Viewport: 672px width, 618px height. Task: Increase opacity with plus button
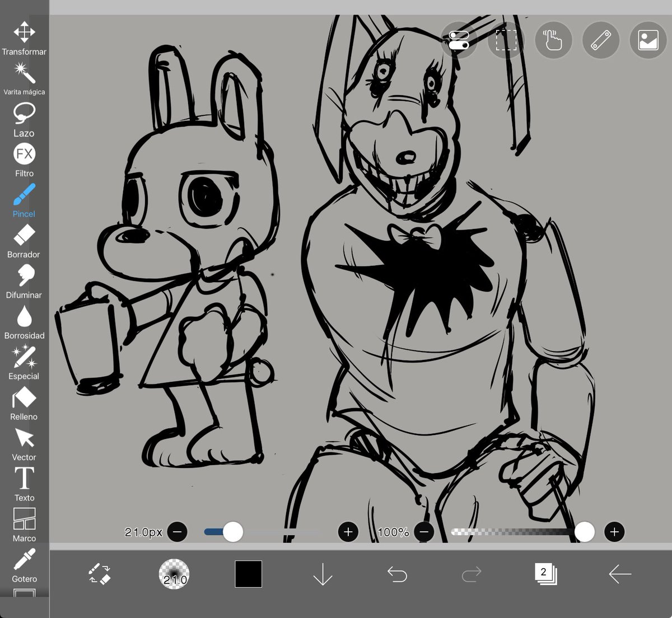coord(614,532)
